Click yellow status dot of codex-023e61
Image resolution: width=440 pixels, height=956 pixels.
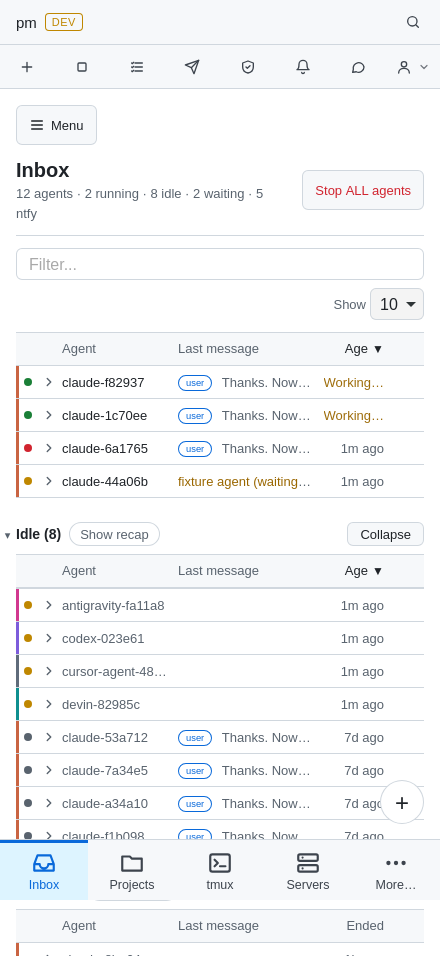(28, 638)
